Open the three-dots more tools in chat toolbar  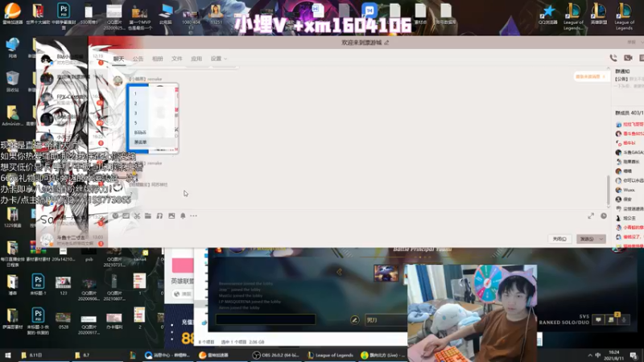coord(193,216)
